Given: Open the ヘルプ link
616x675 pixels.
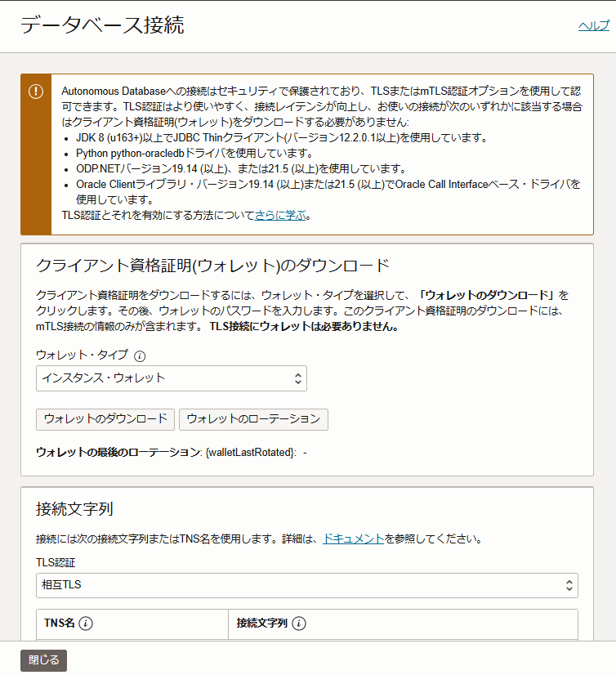Looking at the screenshot, I should click(594, 26).
